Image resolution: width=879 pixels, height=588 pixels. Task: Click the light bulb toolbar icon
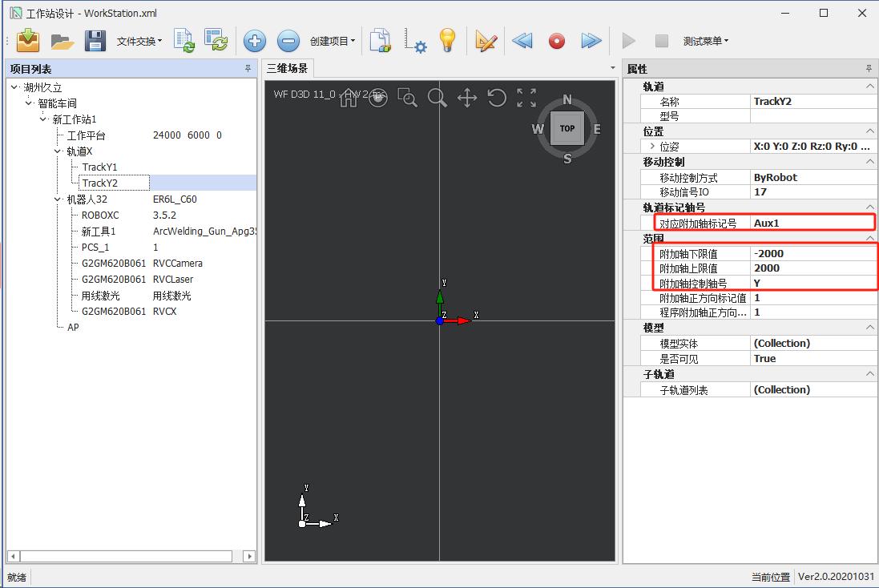[447, 40]
